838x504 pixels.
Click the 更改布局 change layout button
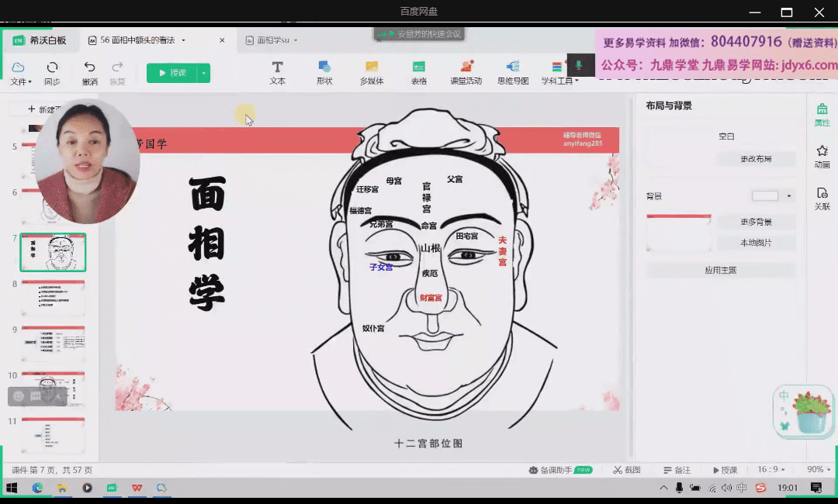pyautogui.click(x=759, y=159)
